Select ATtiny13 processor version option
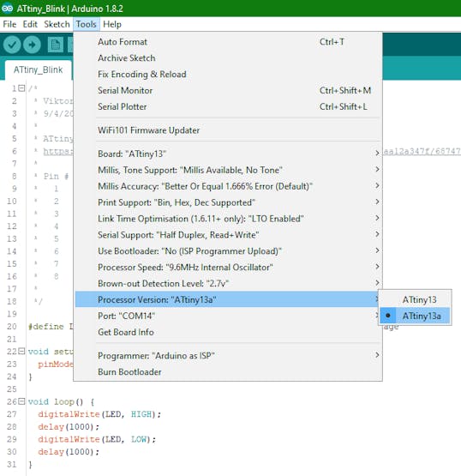 tap(415, 299)
